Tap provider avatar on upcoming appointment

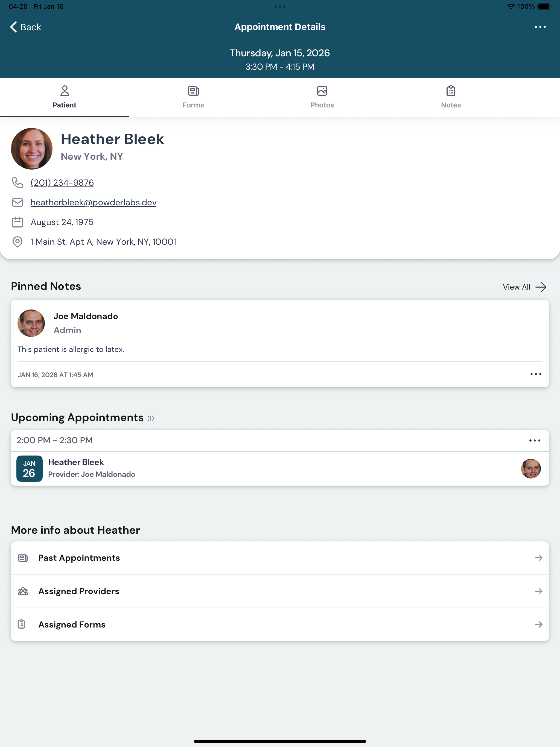coord(531,469)
